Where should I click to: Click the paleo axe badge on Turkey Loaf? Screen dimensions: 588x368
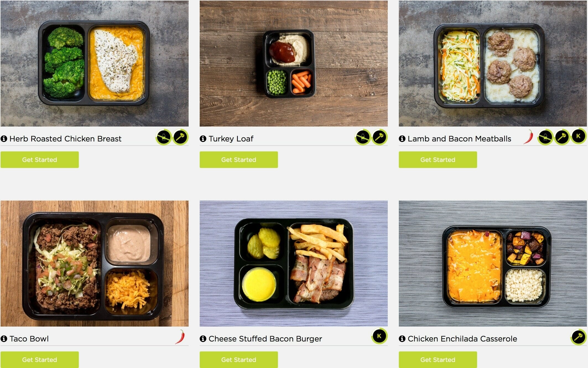click(379, 137)
